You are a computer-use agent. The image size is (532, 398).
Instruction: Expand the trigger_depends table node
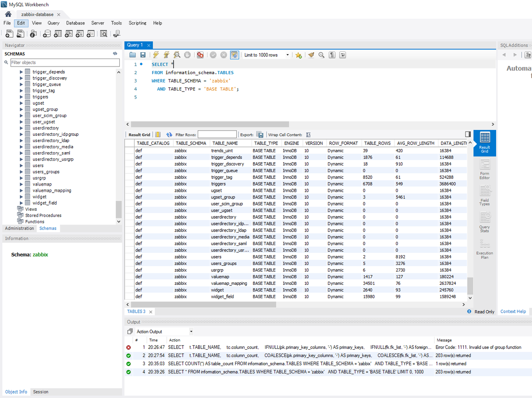point(21,72)
